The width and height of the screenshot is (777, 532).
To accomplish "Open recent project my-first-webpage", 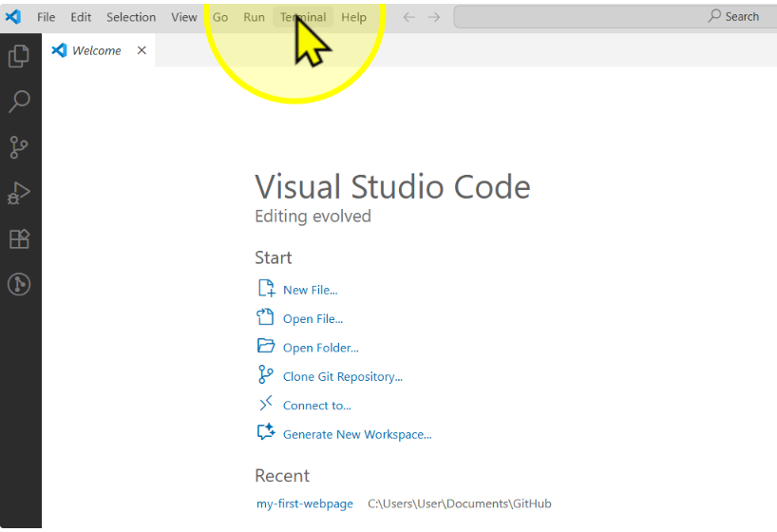I will 305,503.
